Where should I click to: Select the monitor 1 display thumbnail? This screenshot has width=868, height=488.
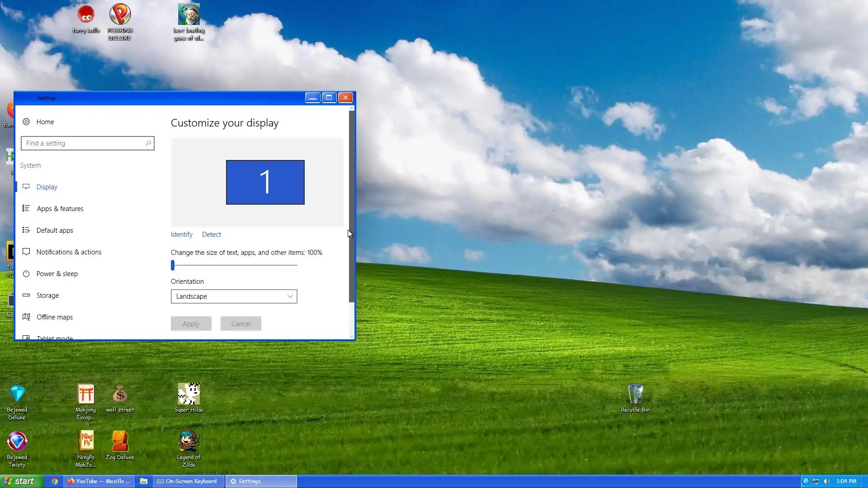tap(265, 182)
